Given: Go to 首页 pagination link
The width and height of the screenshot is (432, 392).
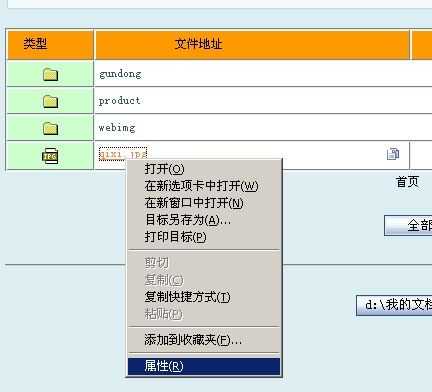Looking at the screenshot, I should [x=407, y=182].
